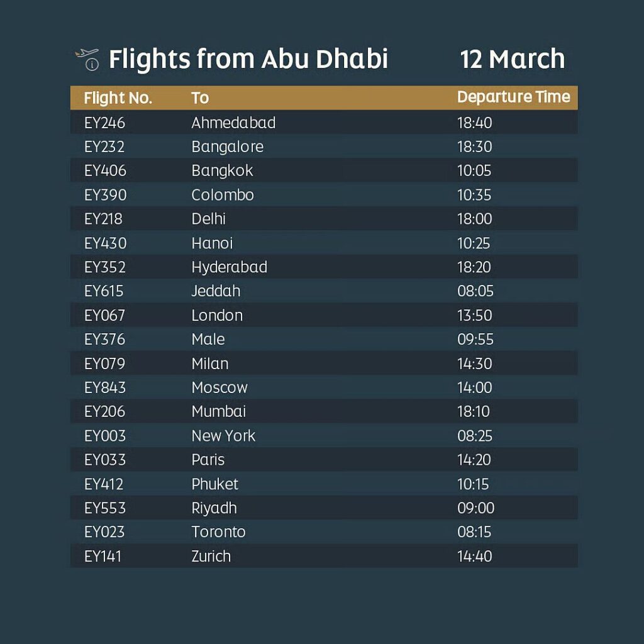
Task: Click the Moscow destination
Action: (x=219, y=387)
